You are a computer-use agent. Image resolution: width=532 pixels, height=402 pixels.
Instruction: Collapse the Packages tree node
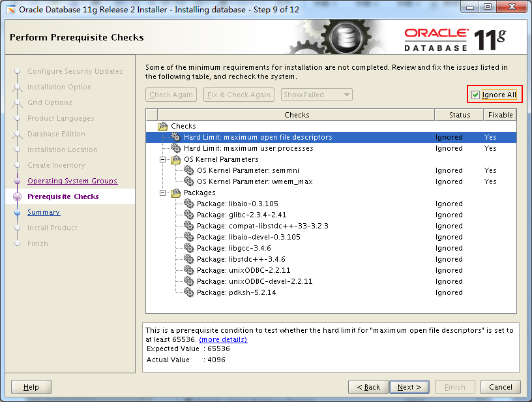[163, 193]
